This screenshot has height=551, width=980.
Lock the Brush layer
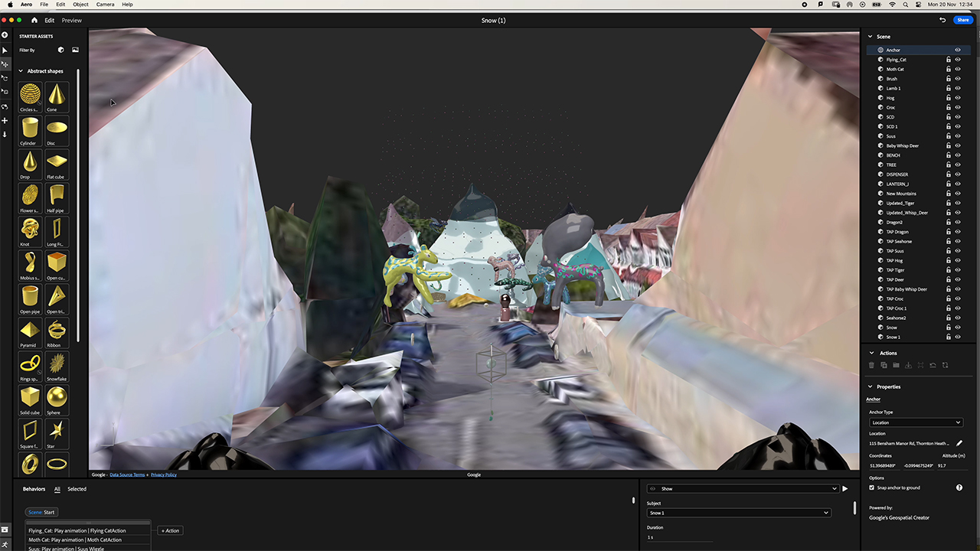949,79
